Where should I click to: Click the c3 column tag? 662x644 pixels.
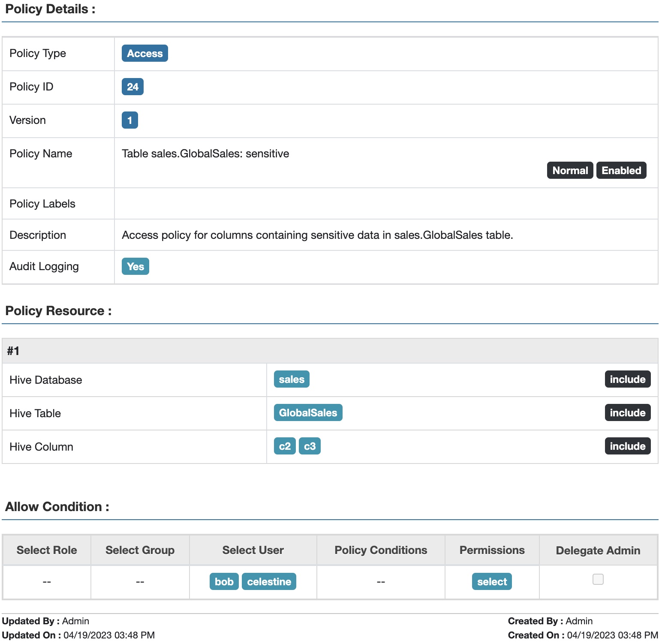[310, 446]
